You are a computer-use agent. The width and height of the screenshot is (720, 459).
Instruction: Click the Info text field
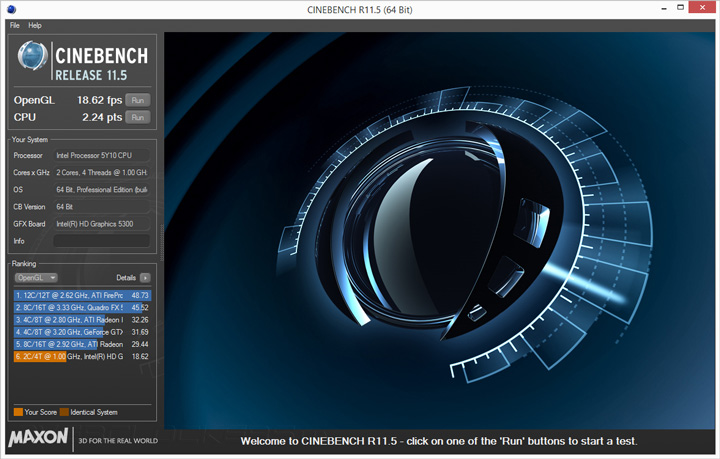(101, 241)
